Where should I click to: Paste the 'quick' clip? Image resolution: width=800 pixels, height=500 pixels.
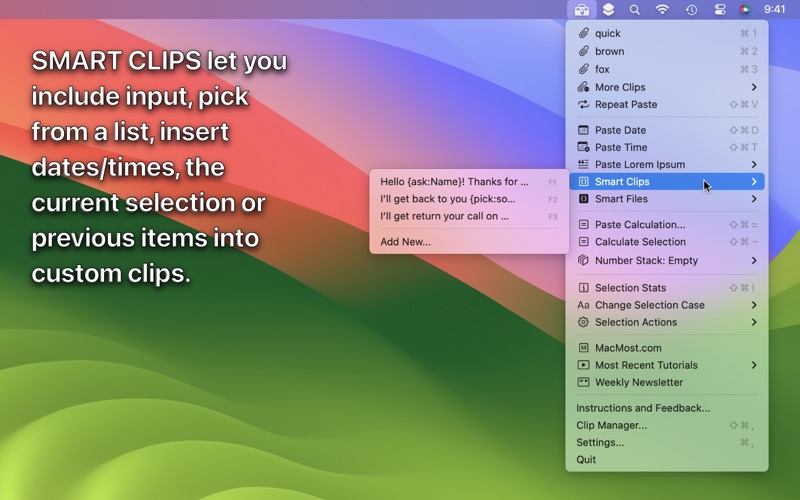tap(667, 33)
